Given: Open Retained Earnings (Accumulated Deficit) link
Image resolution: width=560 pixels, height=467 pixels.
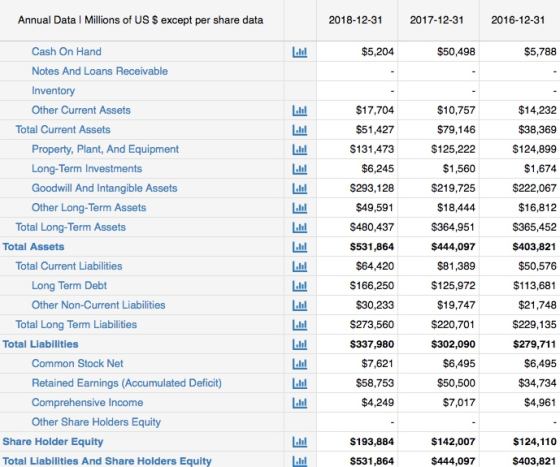Looking at the screenshot, I should click(127, 383).
